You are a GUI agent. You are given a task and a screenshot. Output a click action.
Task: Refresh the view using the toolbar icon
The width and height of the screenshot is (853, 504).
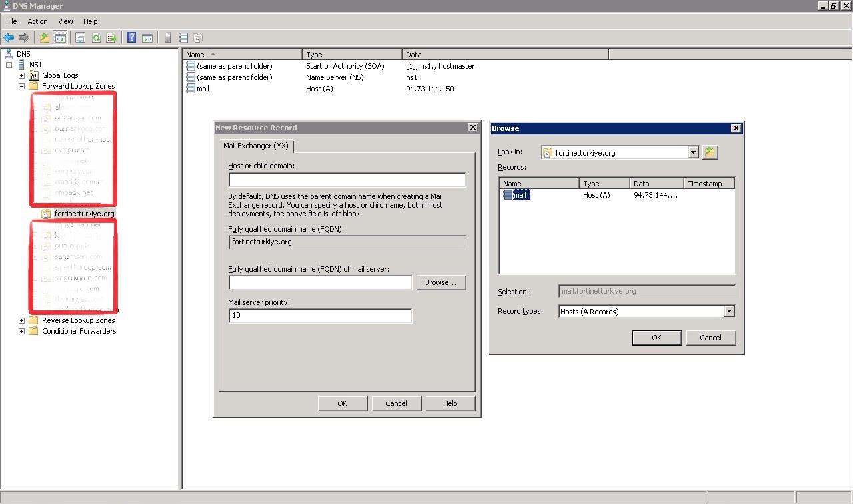click(x=96, y=38)
